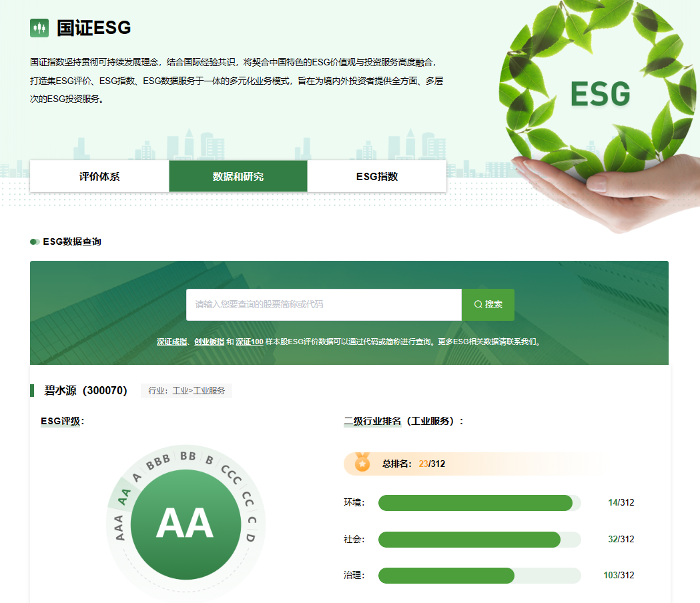Click the 环境 ranking progress bar

pyautogui.click(x=480, y=502)
